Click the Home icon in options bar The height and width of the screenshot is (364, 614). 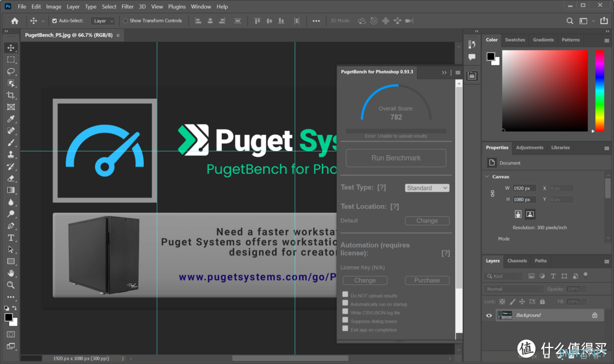coord(14,20)
